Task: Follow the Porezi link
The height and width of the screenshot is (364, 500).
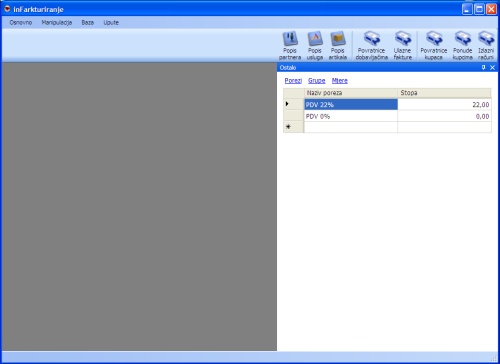Action: (x=293, y=81)
